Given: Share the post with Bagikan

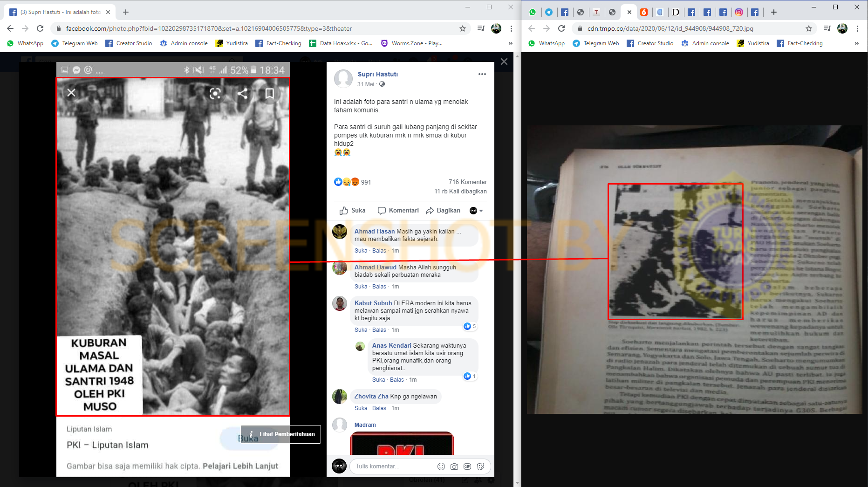Looking at the screenshot, I should point(443,211).
